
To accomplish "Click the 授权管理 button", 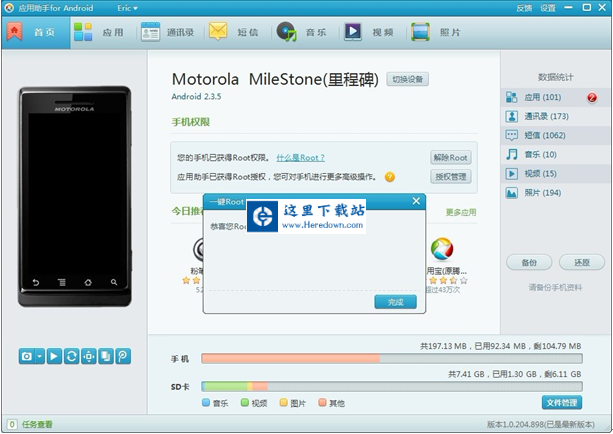I will tap(450, 177).
